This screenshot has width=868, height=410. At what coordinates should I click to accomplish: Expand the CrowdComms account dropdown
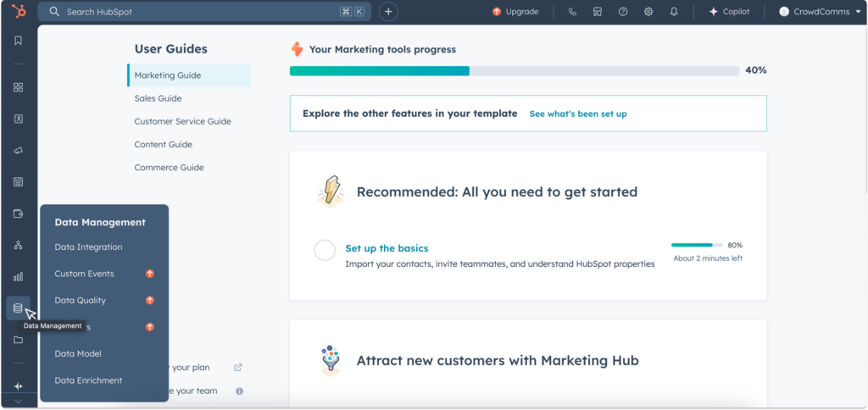click(x=814, y=12)
